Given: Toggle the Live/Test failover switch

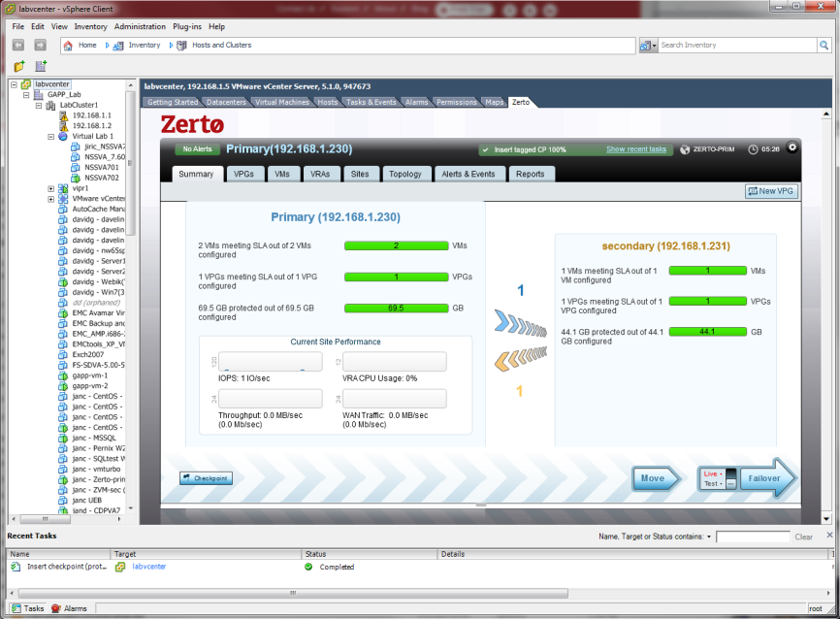Looking at the screenshot, I should pos(730,478).
